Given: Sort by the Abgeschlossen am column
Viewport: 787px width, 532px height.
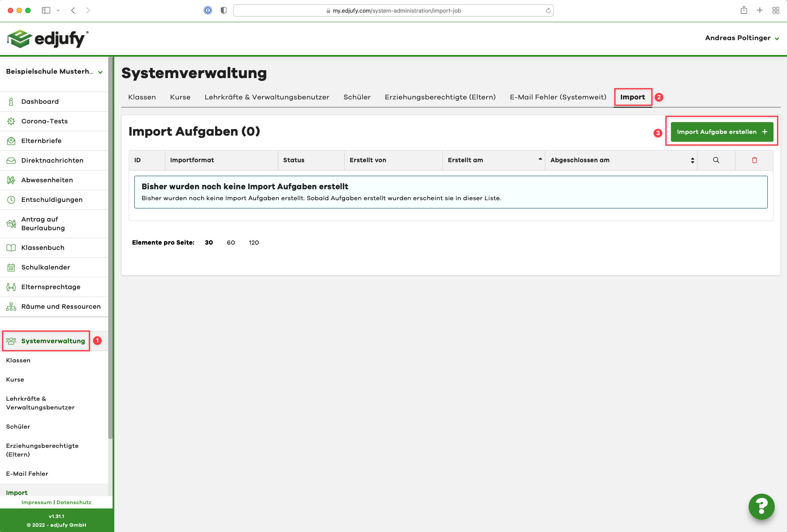Looking at the screenshot, I should click(x=692, y=160).
